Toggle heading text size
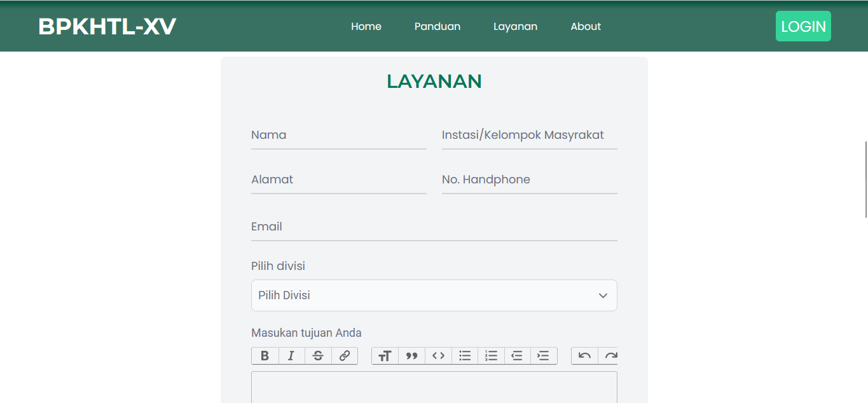 click(x=385, y=356)
